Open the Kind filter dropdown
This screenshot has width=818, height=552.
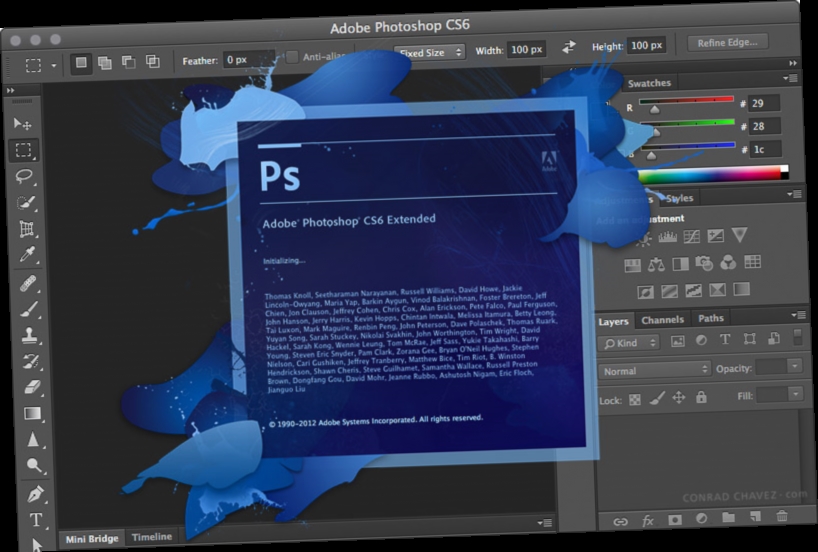pos(629,343)
